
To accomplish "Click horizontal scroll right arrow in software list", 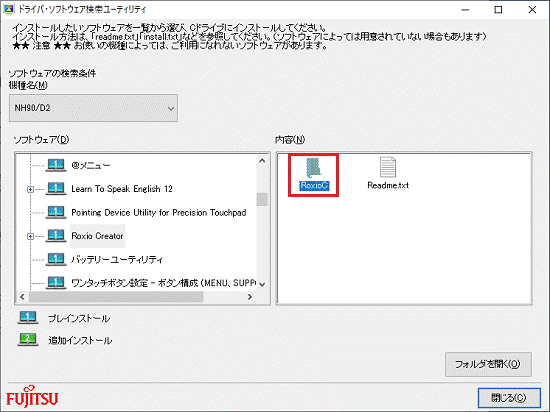I will 250,297.
